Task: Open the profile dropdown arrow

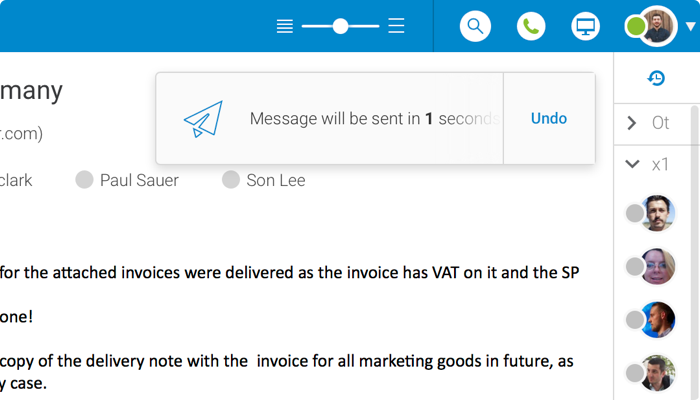Action: click(x=691, y=27)
